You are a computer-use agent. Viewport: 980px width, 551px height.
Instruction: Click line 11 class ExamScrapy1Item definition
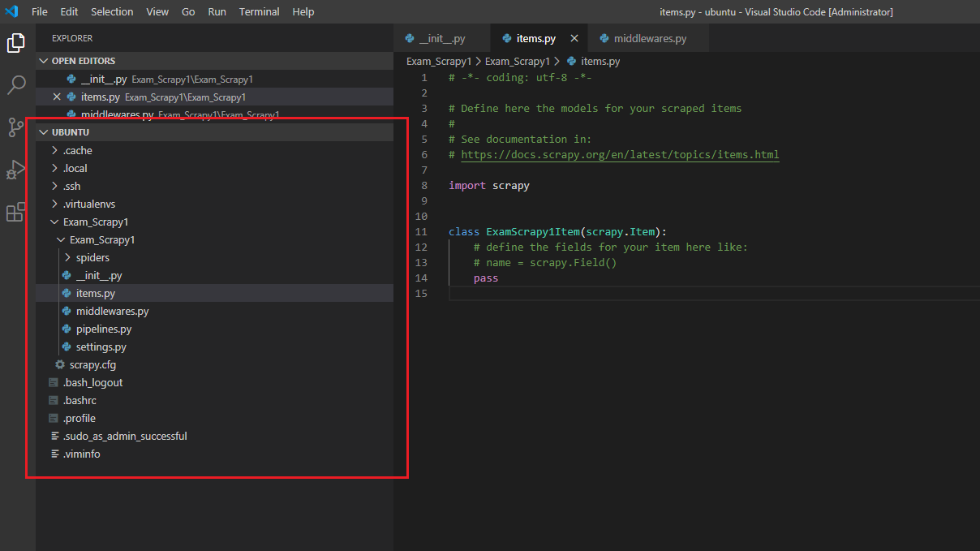557,231
